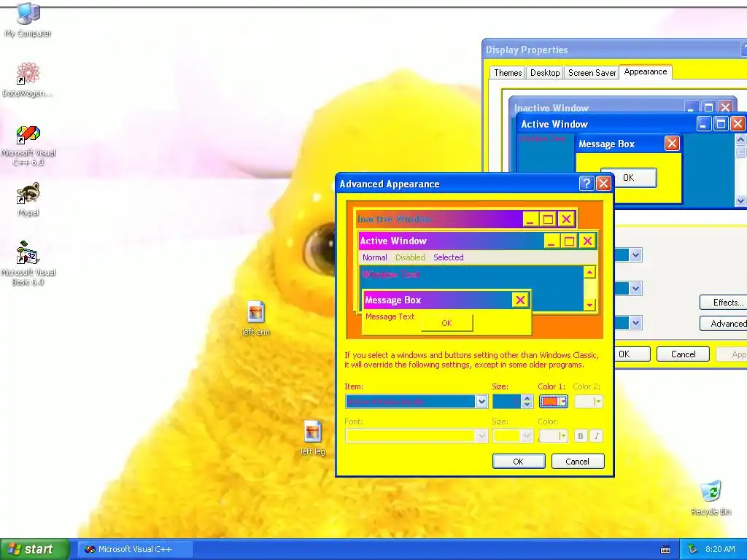
Task: Click the 'Message Text' label in the preview
Action: (x=390, y=316)
